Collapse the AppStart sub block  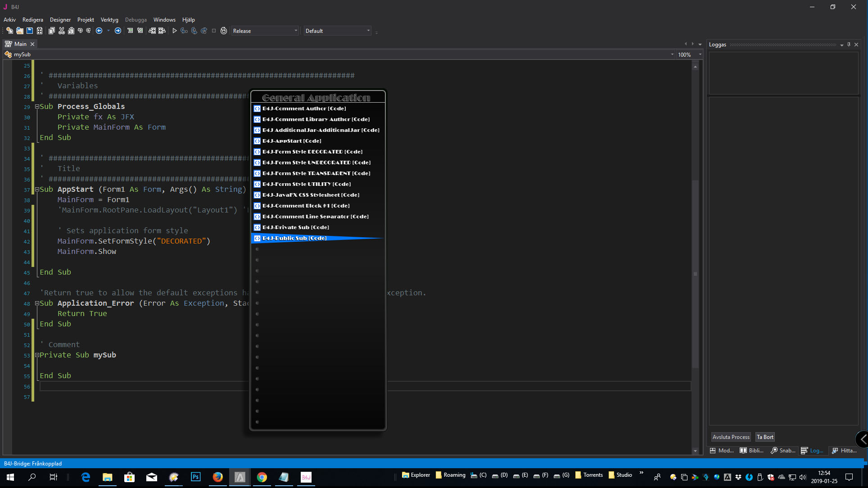pos(37,190)
